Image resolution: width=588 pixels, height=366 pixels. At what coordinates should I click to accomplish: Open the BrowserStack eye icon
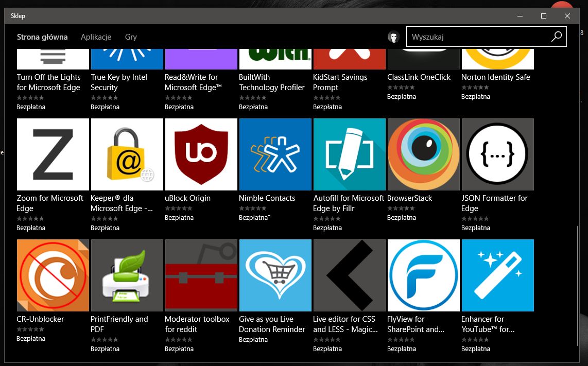(x=424, y=154)
